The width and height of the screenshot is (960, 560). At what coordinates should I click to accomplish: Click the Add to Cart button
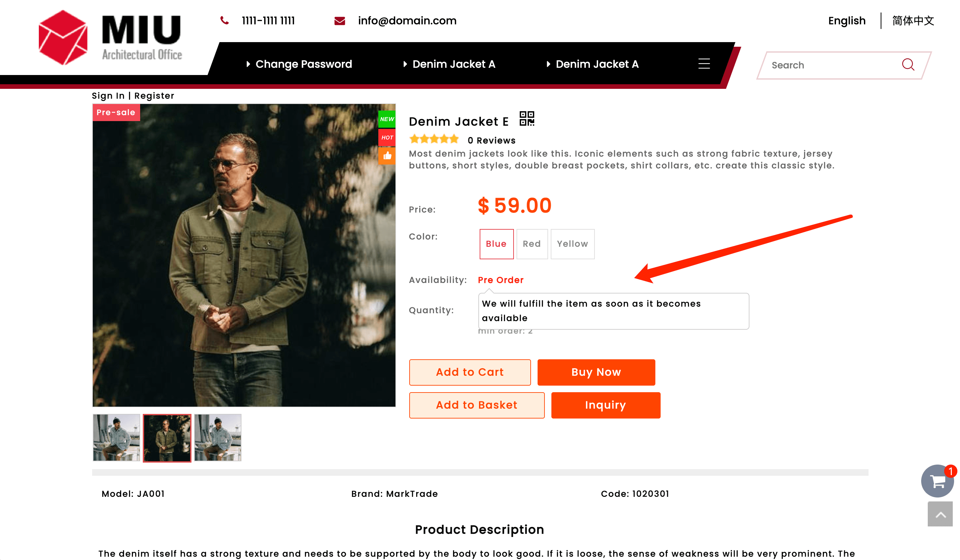click(x=470, y=372)
